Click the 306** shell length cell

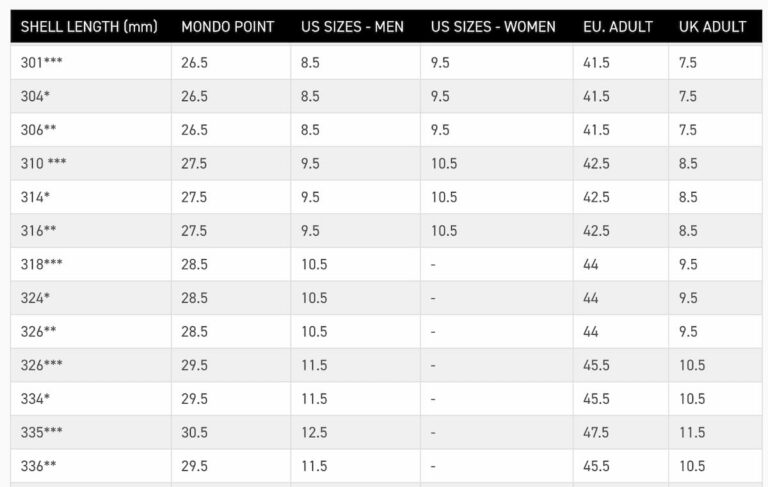pyautogui.click(x=38, y=130)
